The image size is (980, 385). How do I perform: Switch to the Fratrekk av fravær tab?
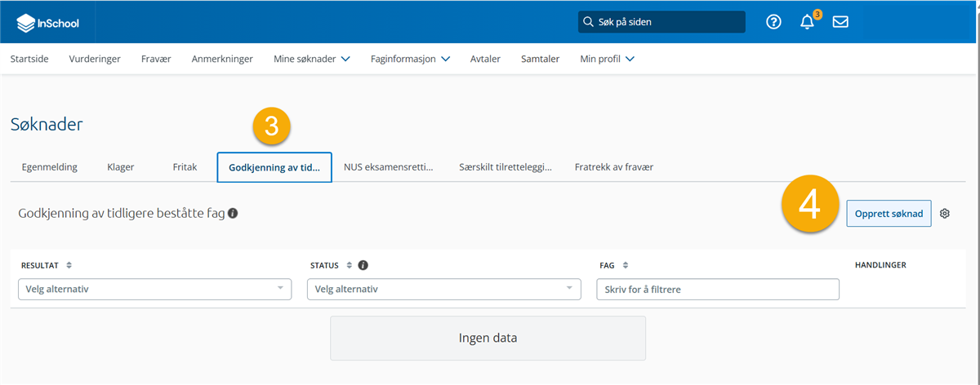click(613, 166)
